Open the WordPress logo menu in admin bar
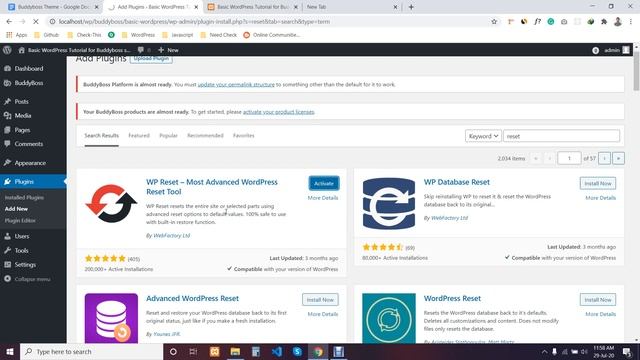Screen dimensions: 640x360 point(7,50)
